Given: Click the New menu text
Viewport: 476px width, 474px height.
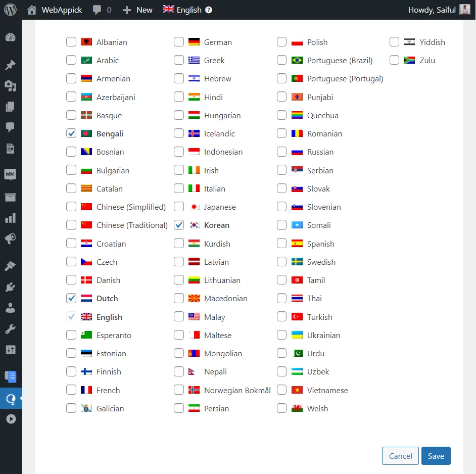Looking at the screenshot, I should [144, 10].
